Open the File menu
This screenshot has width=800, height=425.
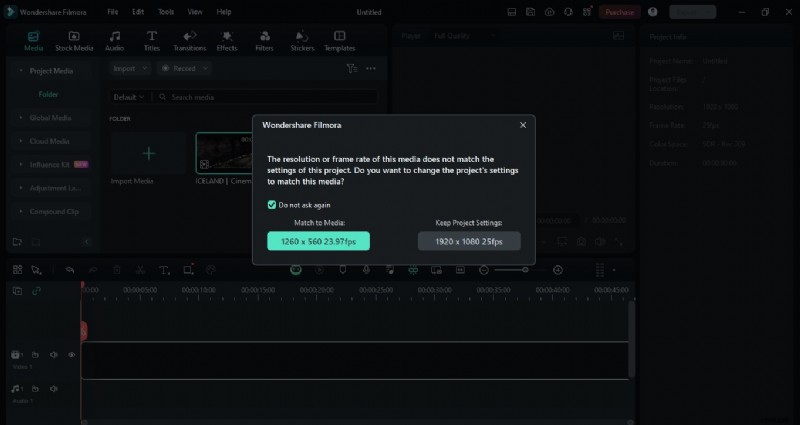click(112, 12)
